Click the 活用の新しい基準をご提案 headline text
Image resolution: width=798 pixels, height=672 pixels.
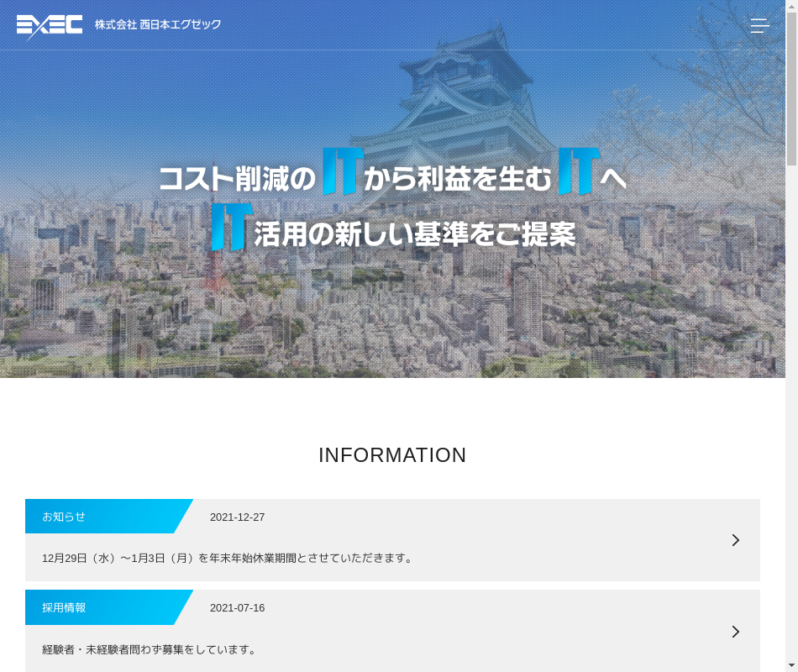tap(415, 234)
